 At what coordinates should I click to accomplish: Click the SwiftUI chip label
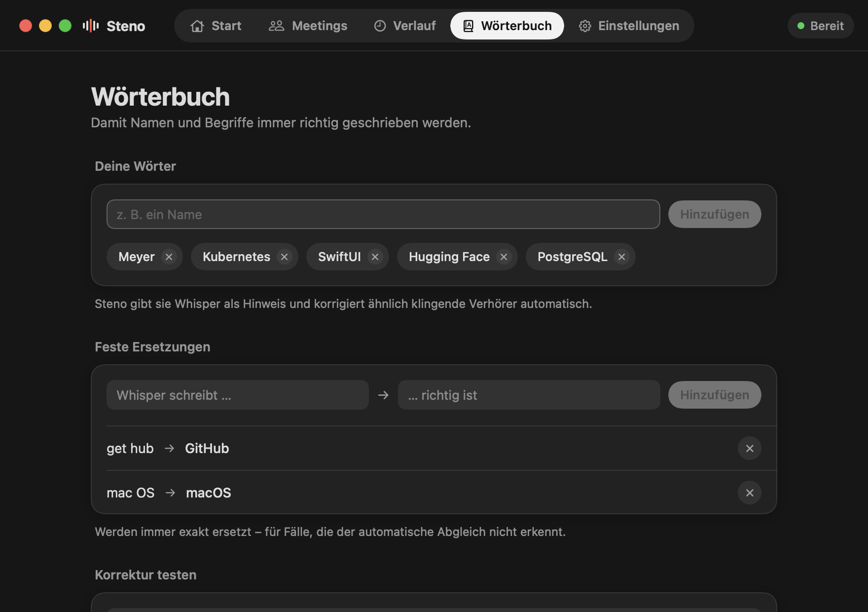(x=339, y=257)
